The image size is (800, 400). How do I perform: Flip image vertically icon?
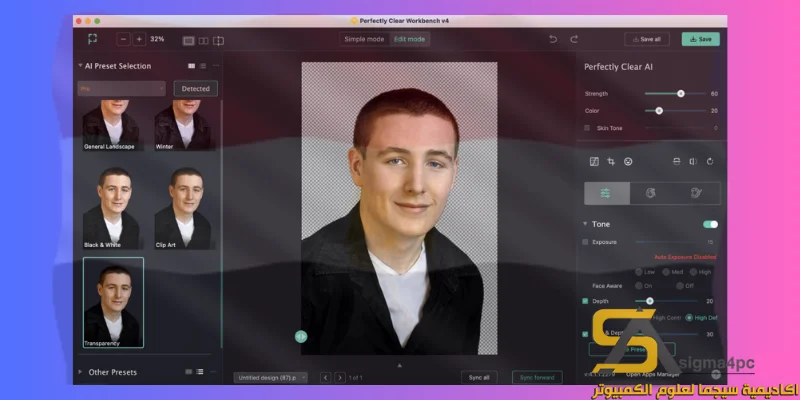(x=677, y=161)
